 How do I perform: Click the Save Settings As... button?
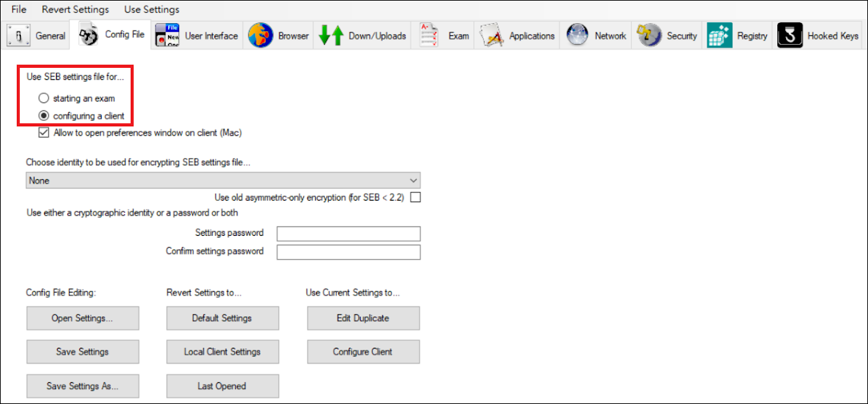pyautogui.click(x=83, y=386)
